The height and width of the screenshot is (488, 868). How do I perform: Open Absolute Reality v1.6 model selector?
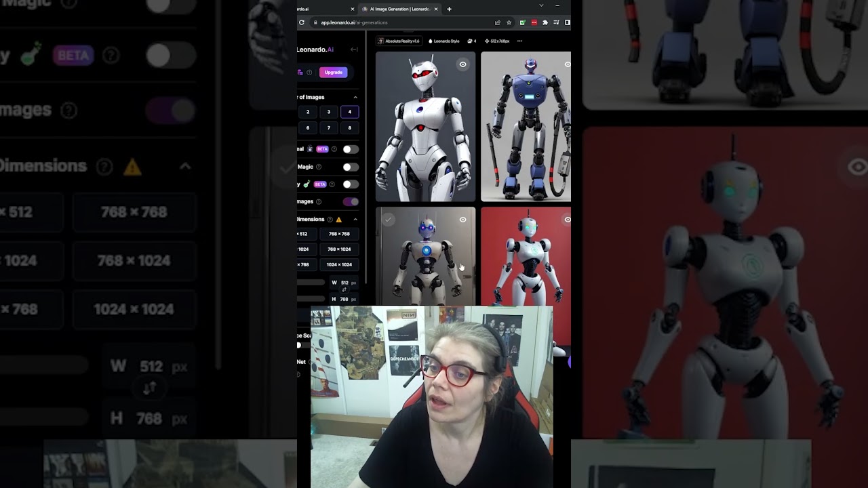pos(399,41)
